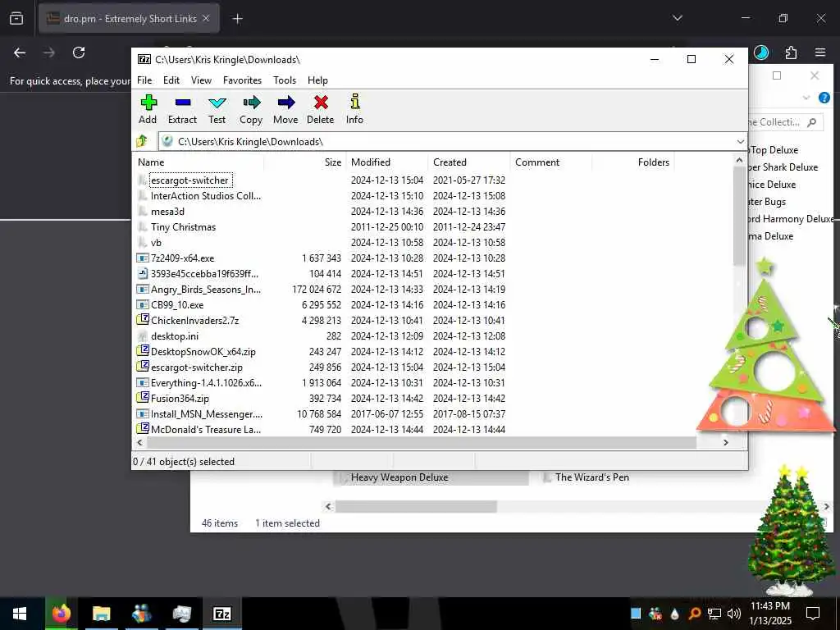This screenshot has height=630, width=840.
Task: Switch to Firefox in the taskbar
Action: point(61,614)
